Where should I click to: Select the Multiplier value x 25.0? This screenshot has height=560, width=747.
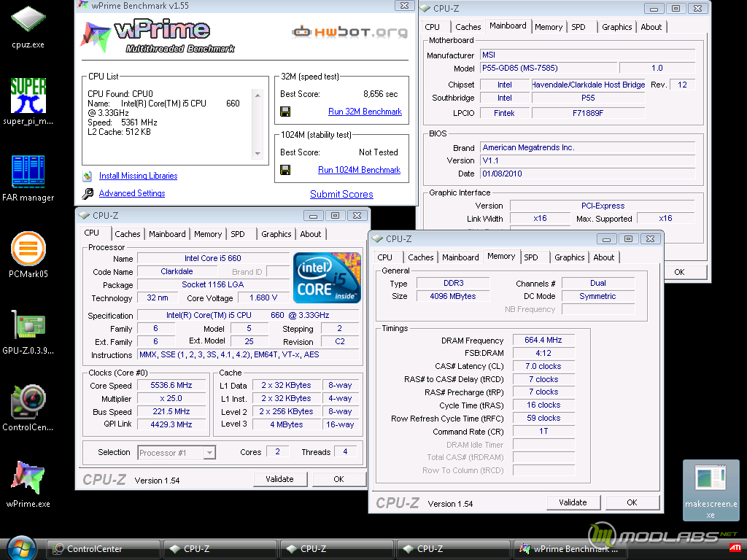tap(171, 398)
